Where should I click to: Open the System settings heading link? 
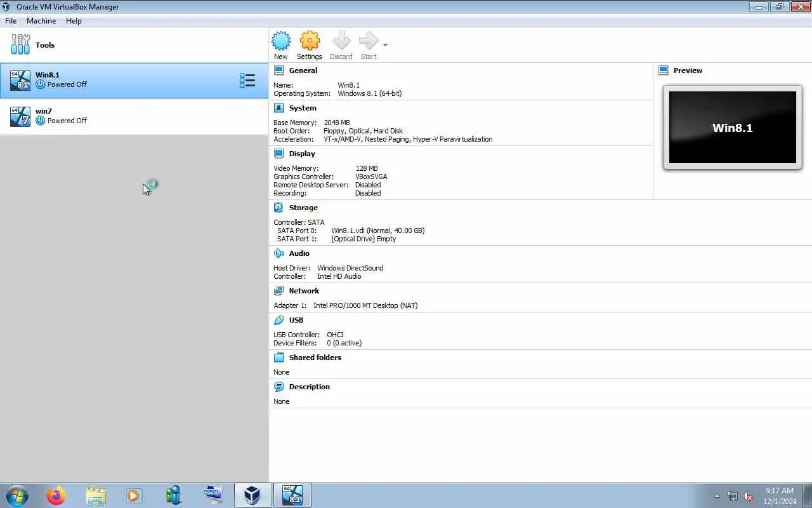pos(303,108)
